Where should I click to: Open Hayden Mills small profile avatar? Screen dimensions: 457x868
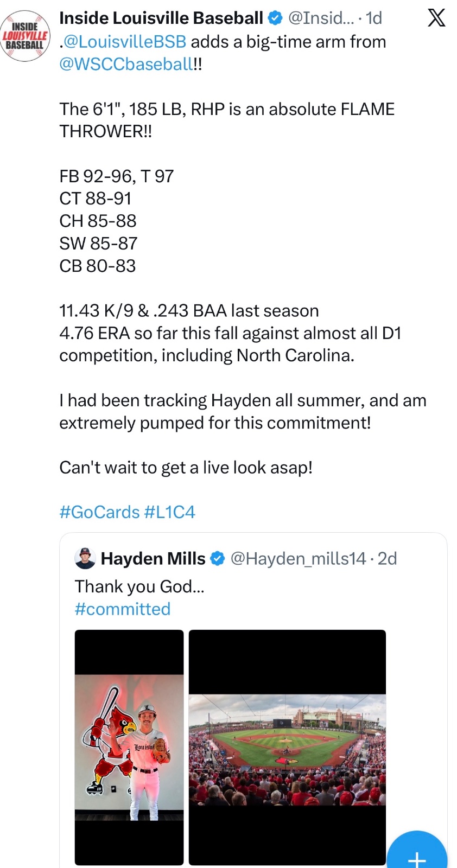click(x=85, y=558)
